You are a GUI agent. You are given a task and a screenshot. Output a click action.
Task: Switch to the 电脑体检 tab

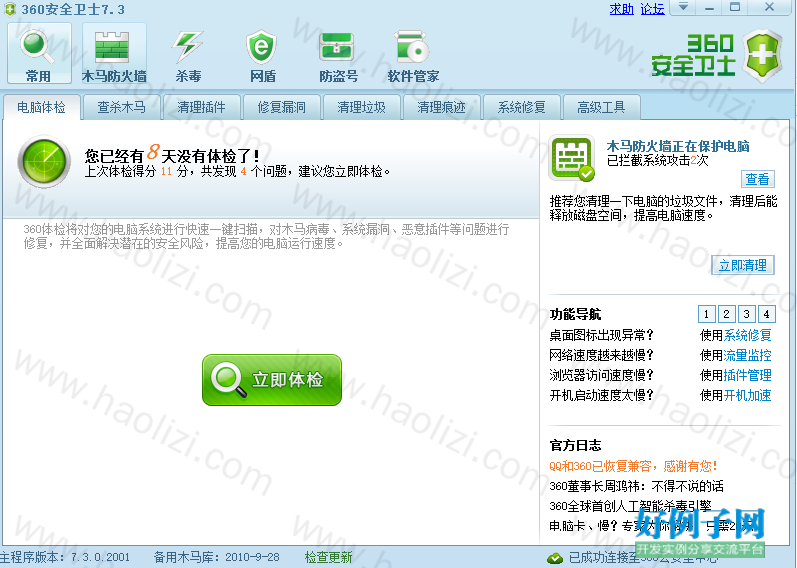[41, 107]
